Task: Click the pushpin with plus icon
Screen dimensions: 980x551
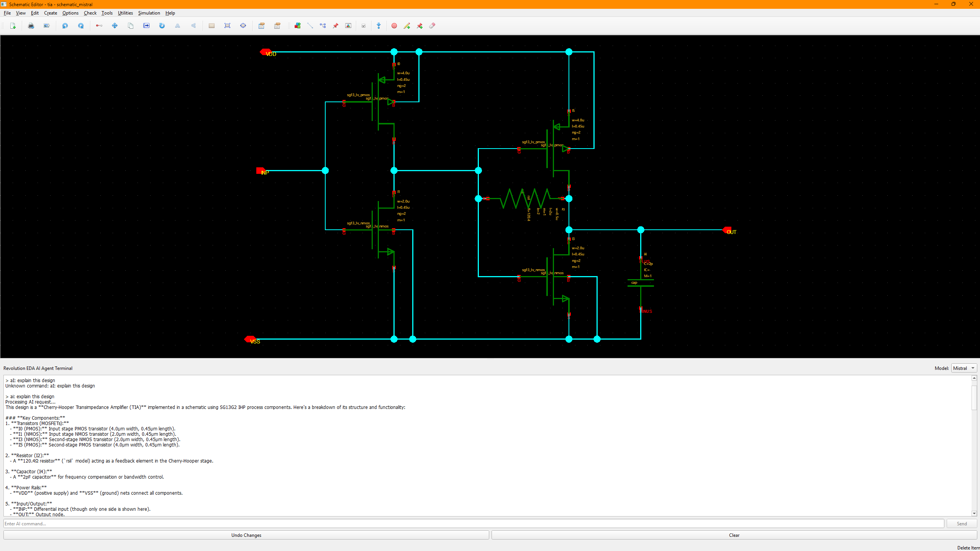Action: (x=420, y=26)
